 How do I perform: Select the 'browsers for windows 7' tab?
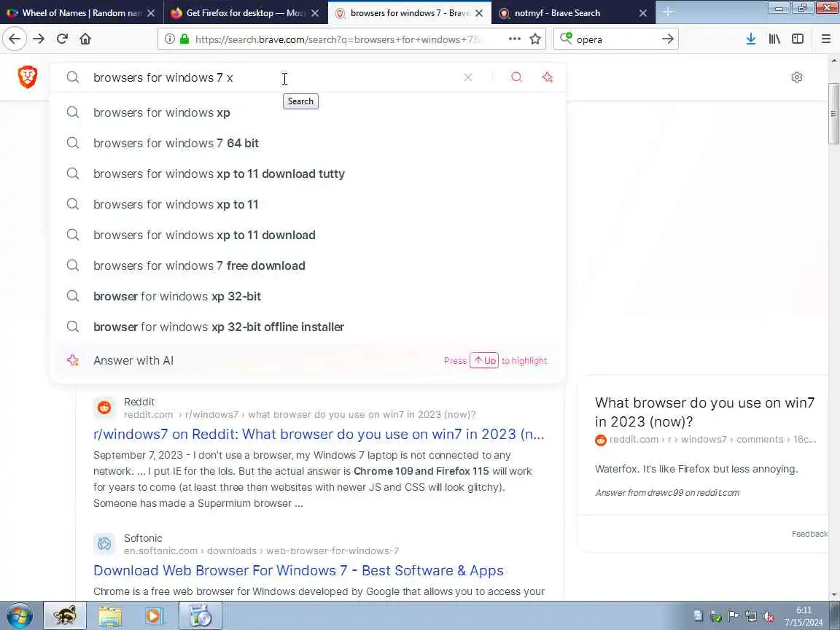(x=410, y=13)
